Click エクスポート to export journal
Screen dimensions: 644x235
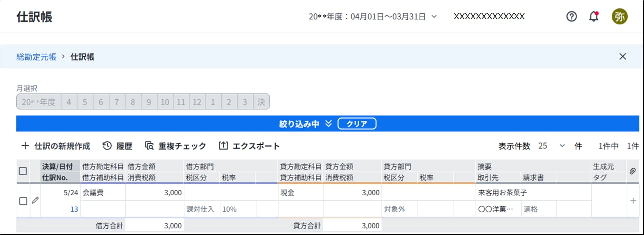point(249,146)
